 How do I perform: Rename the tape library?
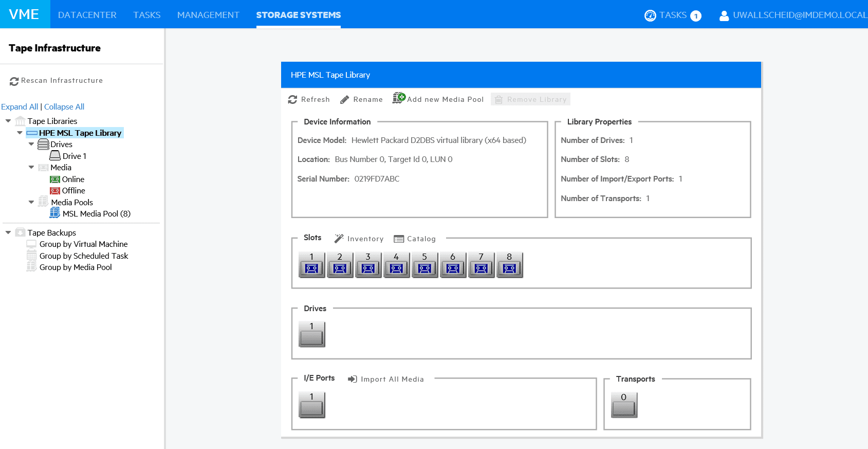tap(361, 99)
